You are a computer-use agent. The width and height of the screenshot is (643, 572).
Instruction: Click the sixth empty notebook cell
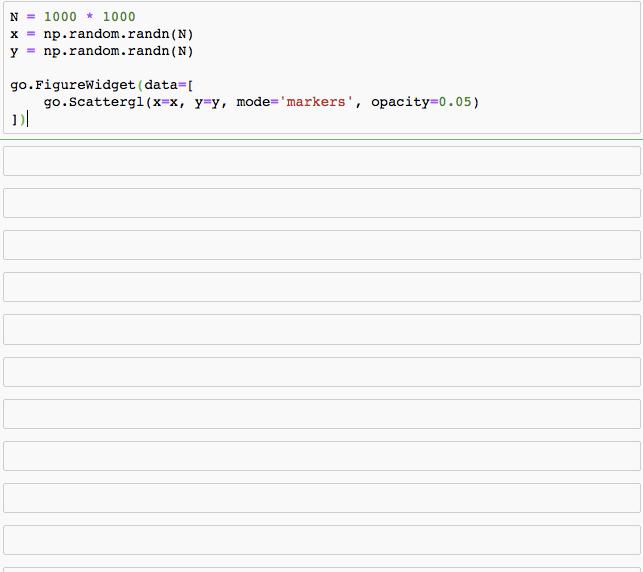click(x=321, y=372)
